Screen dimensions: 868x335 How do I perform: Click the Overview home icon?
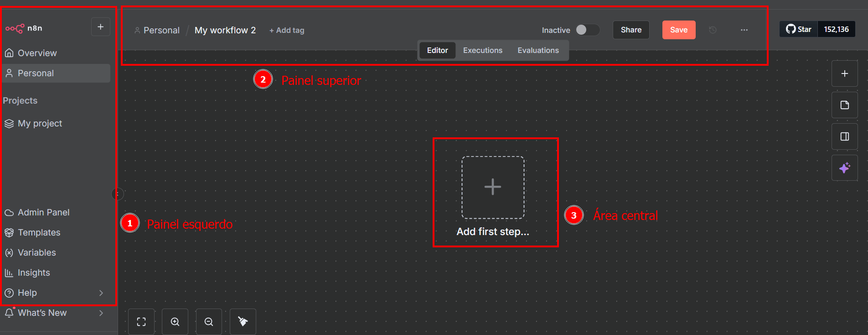click(x=9, y=53)
